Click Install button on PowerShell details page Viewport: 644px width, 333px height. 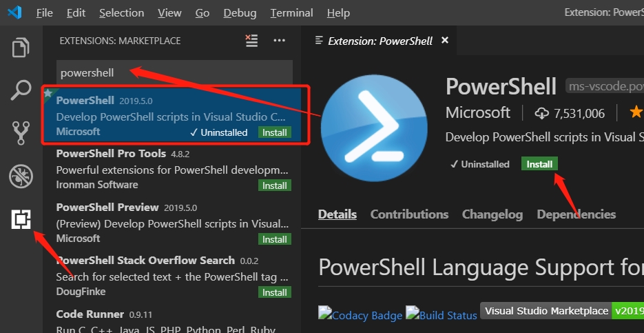click(x=540, y=164)
